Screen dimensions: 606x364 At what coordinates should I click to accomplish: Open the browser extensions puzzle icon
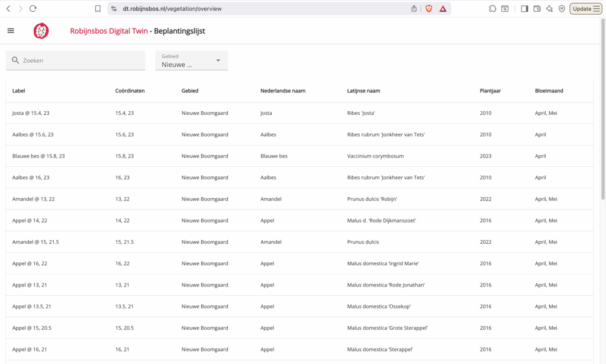click(492, 9)
